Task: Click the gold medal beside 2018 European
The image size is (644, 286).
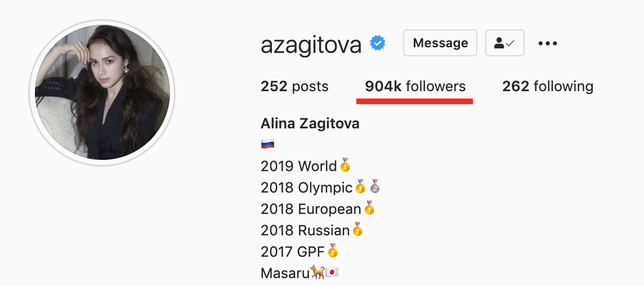Action: [x=369, y=208]
